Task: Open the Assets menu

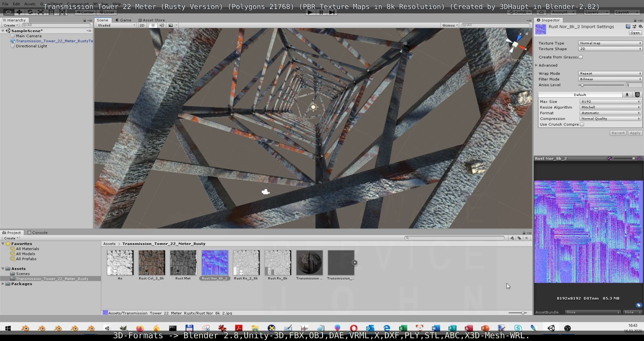Action: 30,4
